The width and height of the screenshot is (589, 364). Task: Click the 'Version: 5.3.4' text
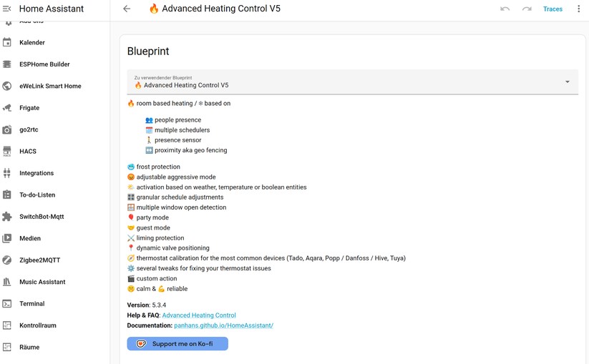[x=147, y=305]
